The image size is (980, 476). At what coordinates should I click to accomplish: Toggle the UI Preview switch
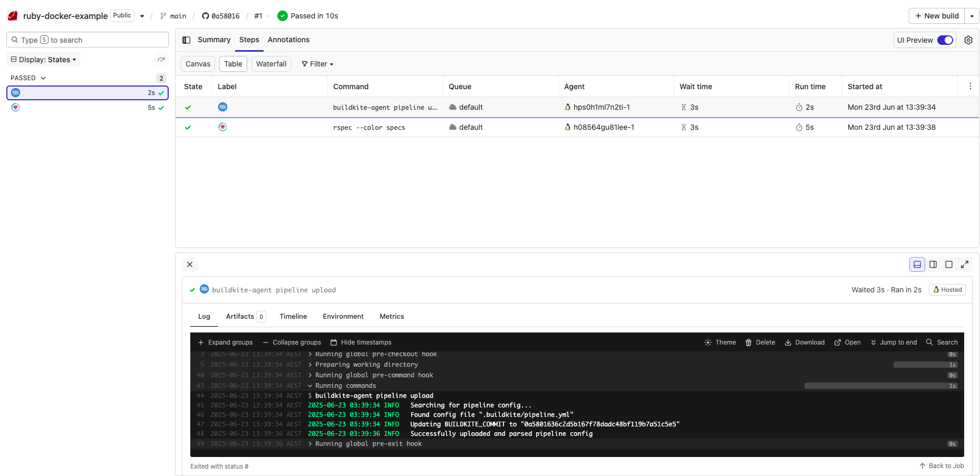[x=945, y=40]
